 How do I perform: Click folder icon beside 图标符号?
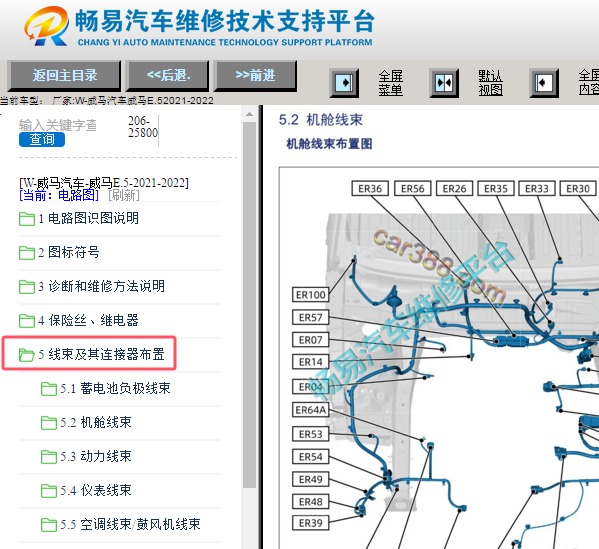tap(27, 253)
